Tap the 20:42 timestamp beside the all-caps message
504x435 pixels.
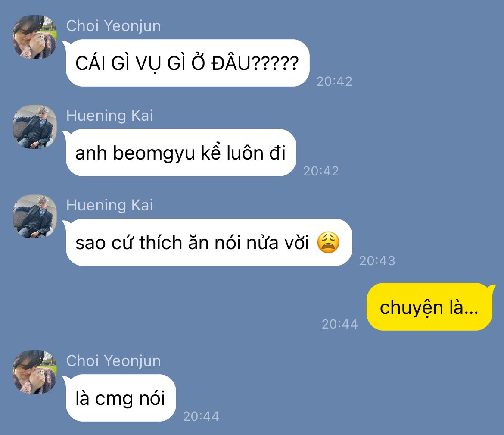click(334, 81)
